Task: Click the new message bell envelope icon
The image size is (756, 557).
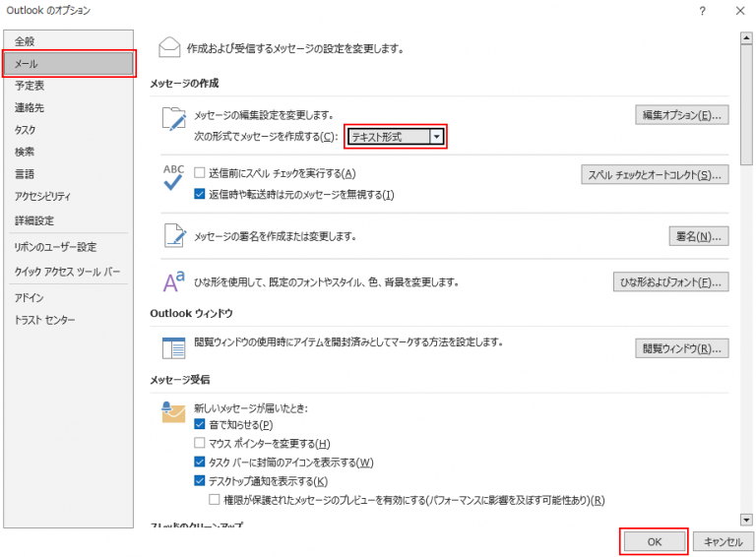Action: tap(173, 412)
